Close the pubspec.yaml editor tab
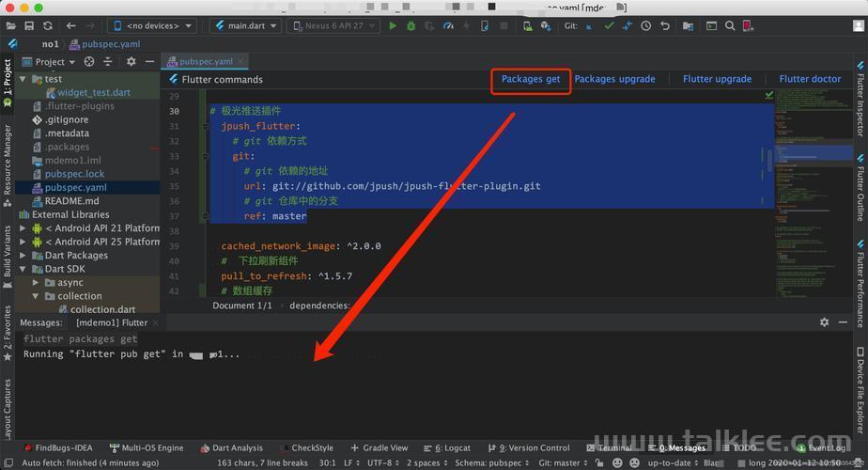Screen dimensions: 868x470 coord(240,61)
